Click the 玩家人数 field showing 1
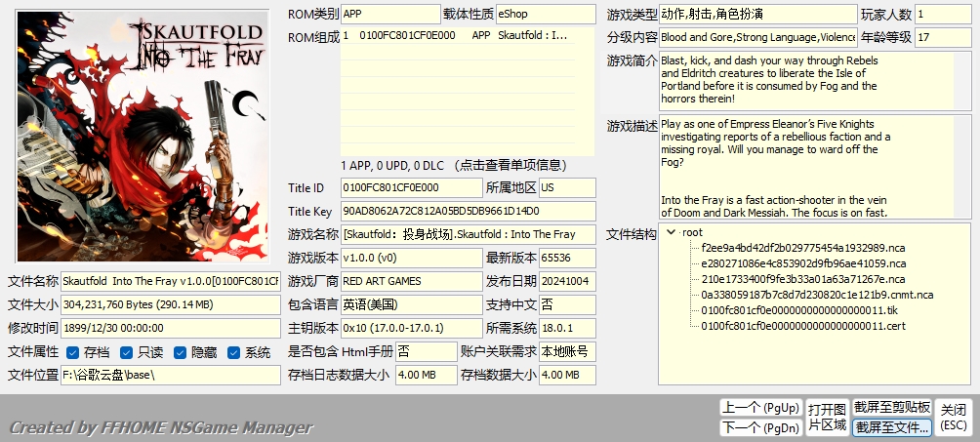The image size is (980, 442). (x=944, y=14)
